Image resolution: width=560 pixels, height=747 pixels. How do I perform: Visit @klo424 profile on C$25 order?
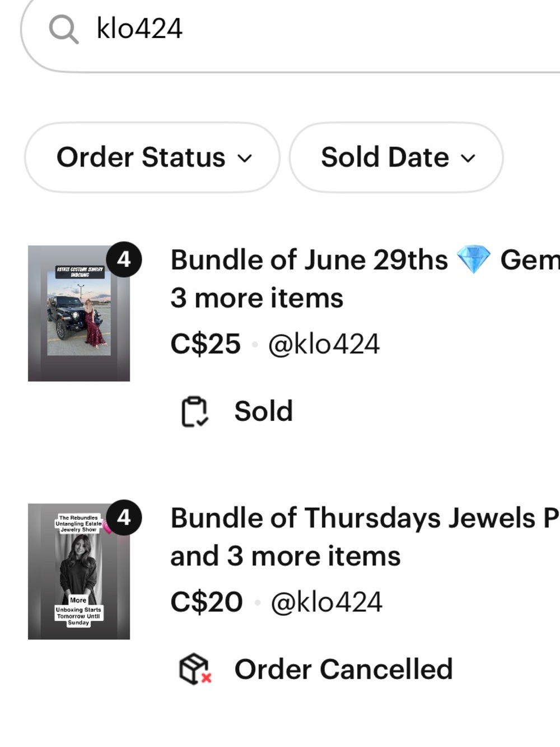tap(324, 344)
